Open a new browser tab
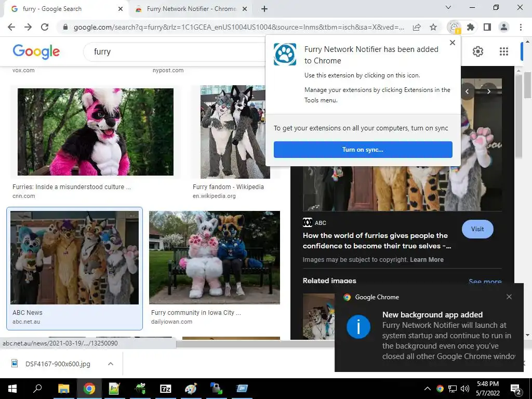The width and height of the screenshot is (532, 399). point(264,9)
